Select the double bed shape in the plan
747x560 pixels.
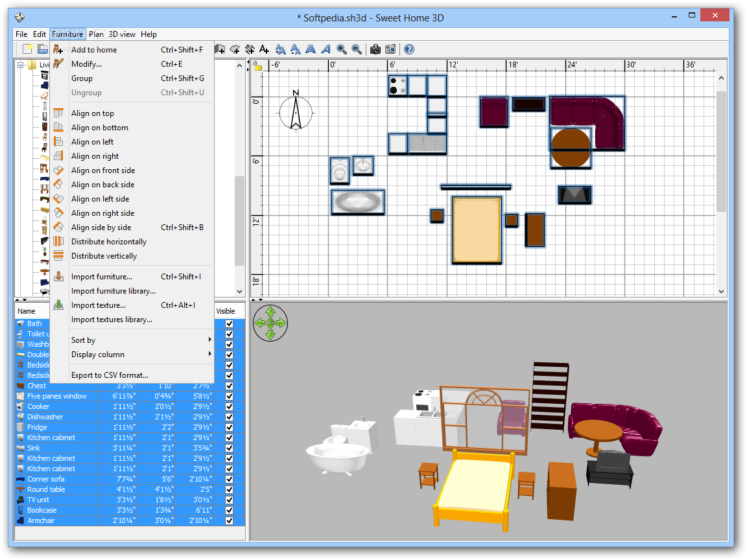(x=477, y=230)
